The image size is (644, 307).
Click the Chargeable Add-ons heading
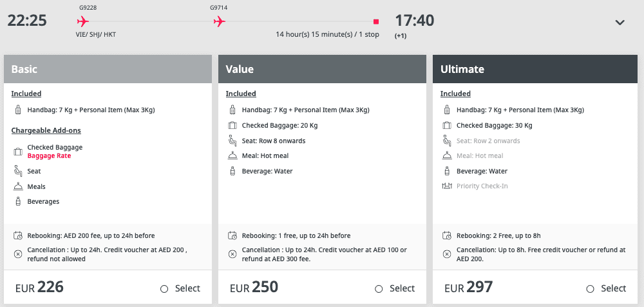[x=46, y=130]
